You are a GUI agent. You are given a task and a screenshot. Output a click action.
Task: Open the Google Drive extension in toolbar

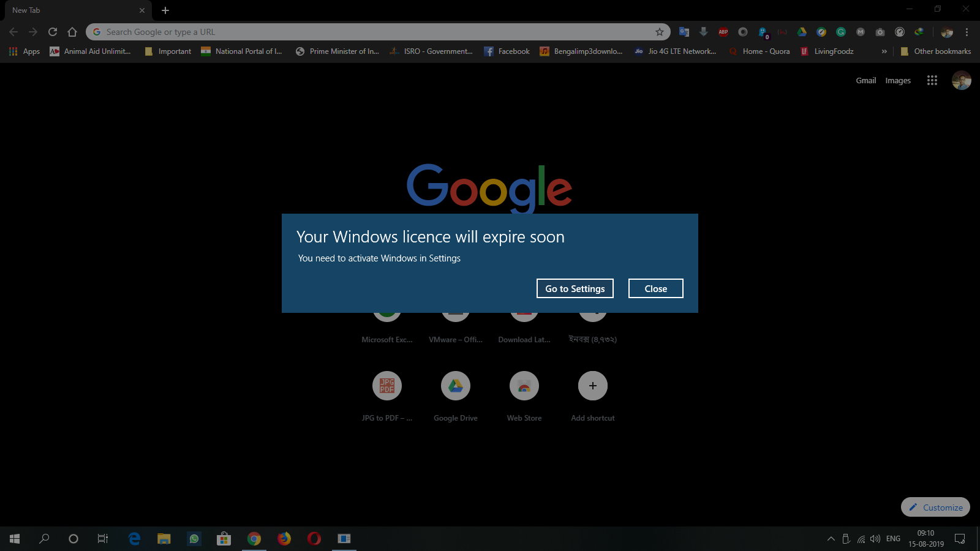[x=802, y=32]
